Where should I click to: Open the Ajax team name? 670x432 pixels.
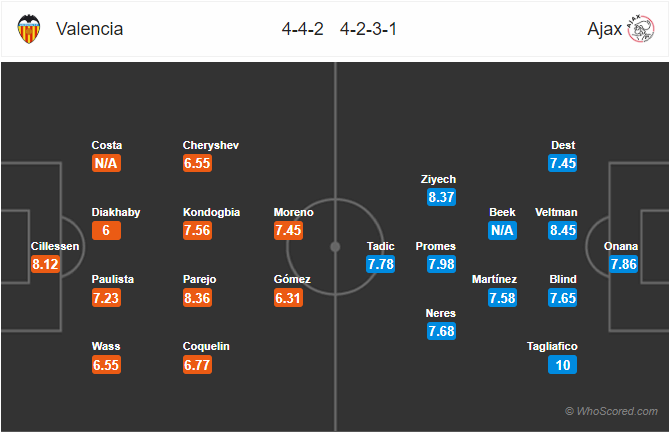tap(601, 29)
